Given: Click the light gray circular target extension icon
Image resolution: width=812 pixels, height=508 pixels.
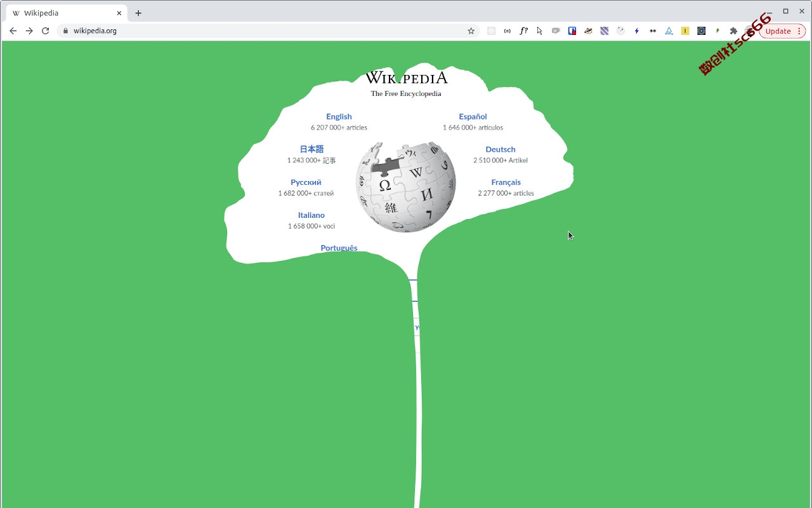Looking at the screenshot, I should [620, 30].
